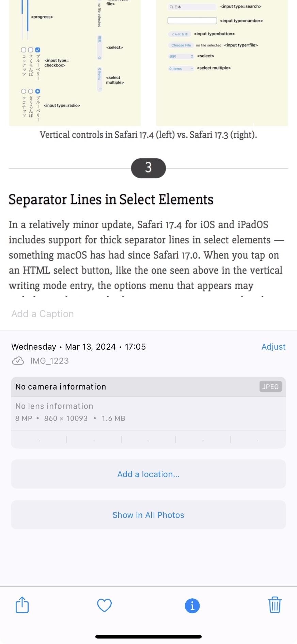Click the magnifier icon in the 日本 search field
Image resolution: width=297 pixels, height=644 pixels.
[171, 6]
